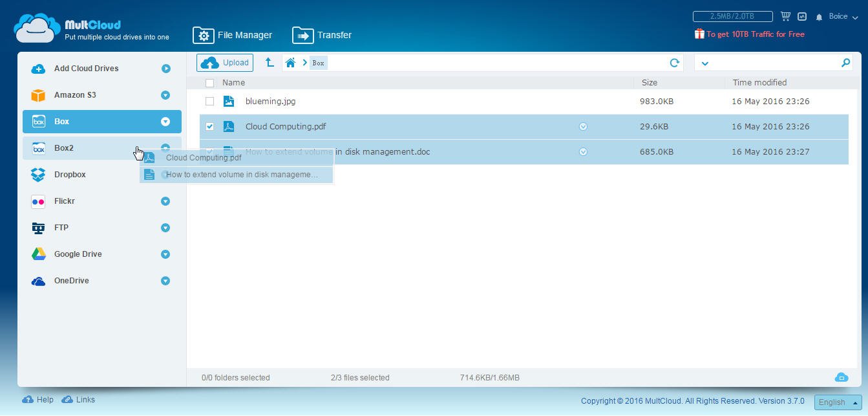
Task: Open the File Manager tab
Action: point(233,35)
